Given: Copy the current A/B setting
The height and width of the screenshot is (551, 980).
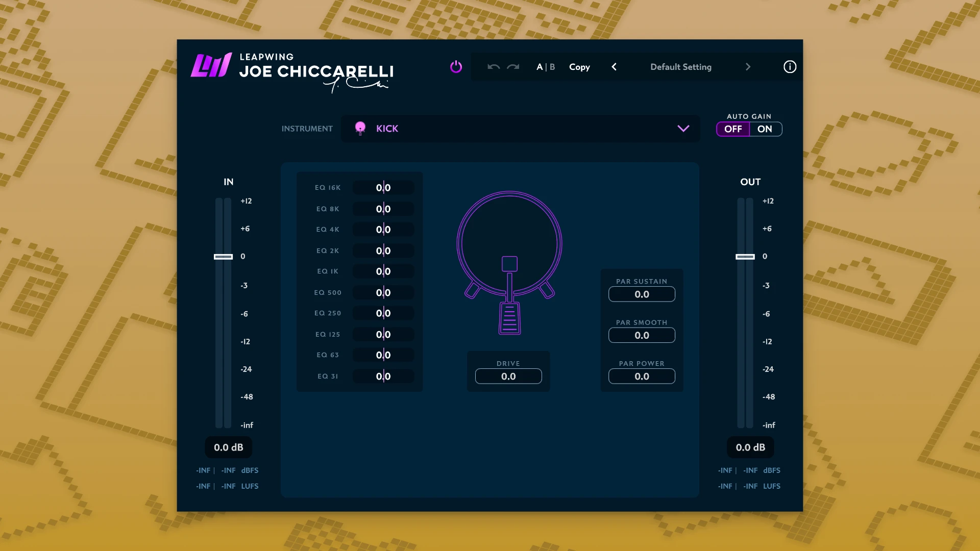Looking at the screenshot, I should [579, 67].
